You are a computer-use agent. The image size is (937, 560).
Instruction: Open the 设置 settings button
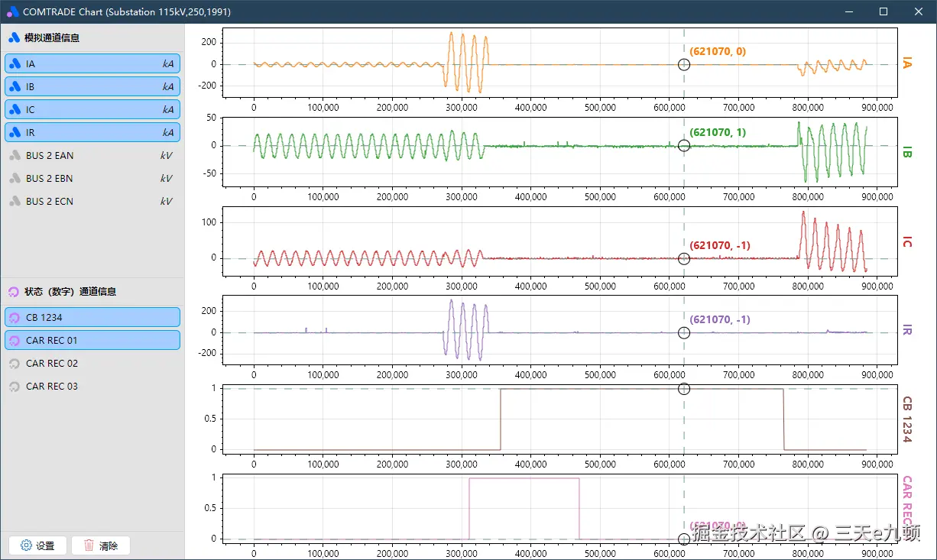pos(37,545)
